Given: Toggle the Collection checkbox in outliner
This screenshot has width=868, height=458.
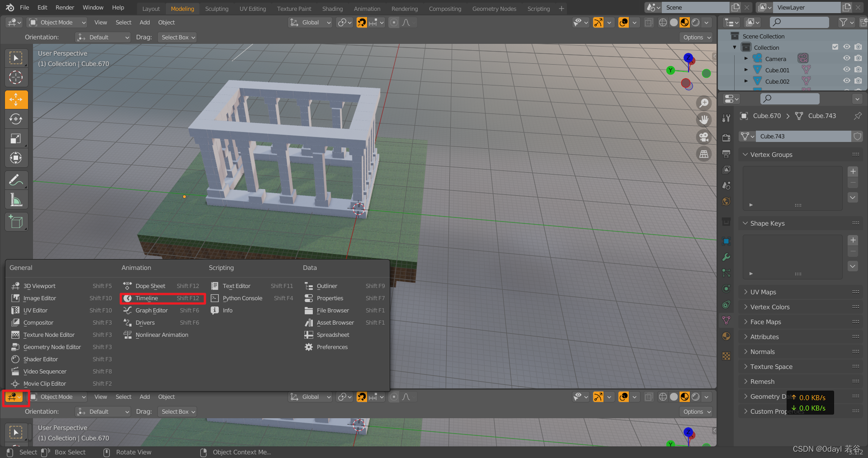Looking at the screenshot, I should click(x=834, y=47).
